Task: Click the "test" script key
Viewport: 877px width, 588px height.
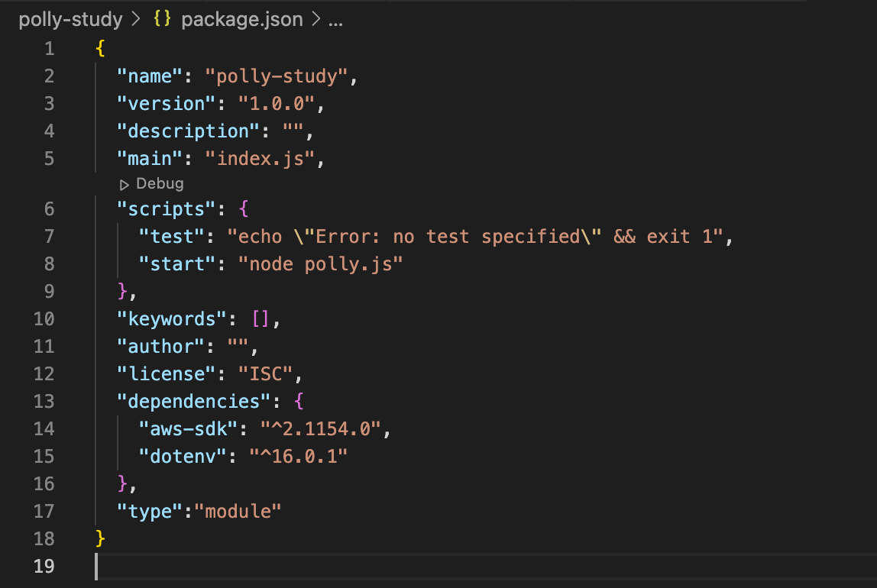Action: click(x=171, y=237)
